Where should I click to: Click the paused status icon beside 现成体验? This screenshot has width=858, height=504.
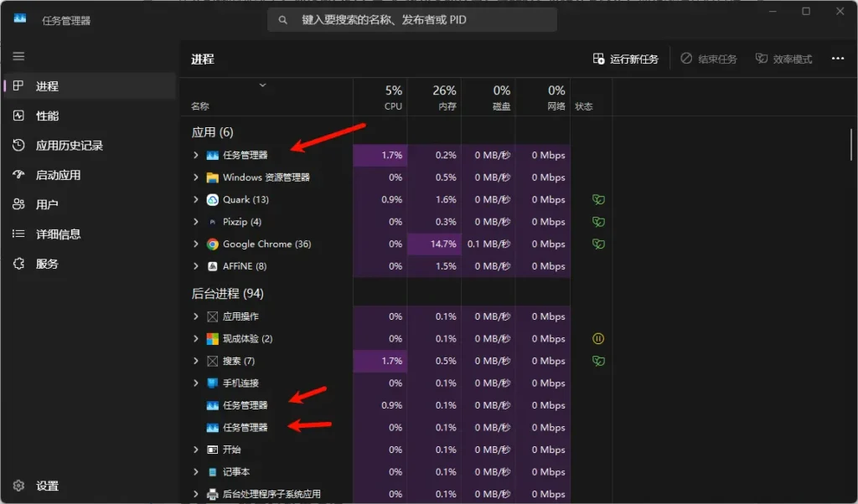pos(598,338)
